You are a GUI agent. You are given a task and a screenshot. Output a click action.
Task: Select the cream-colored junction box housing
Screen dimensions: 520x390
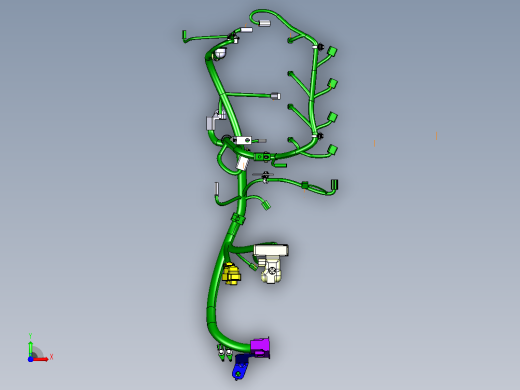click(271, 263)
